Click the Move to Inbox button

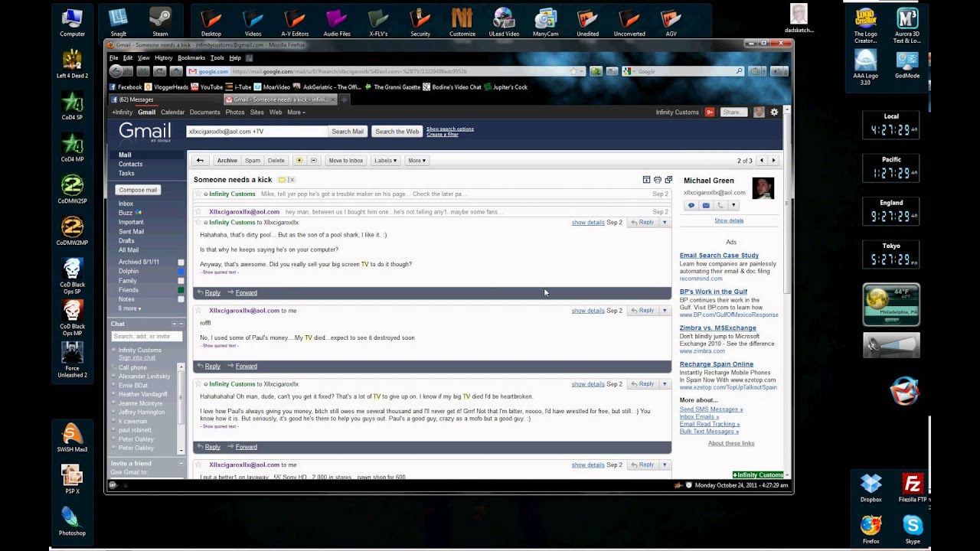[345, 161]
